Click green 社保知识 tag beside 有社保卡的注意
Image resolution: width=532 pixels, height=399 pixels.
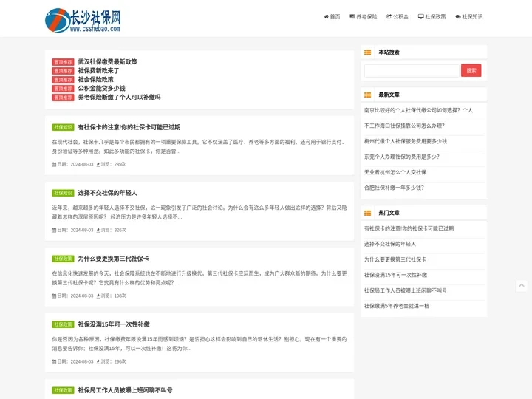[63, 127]
